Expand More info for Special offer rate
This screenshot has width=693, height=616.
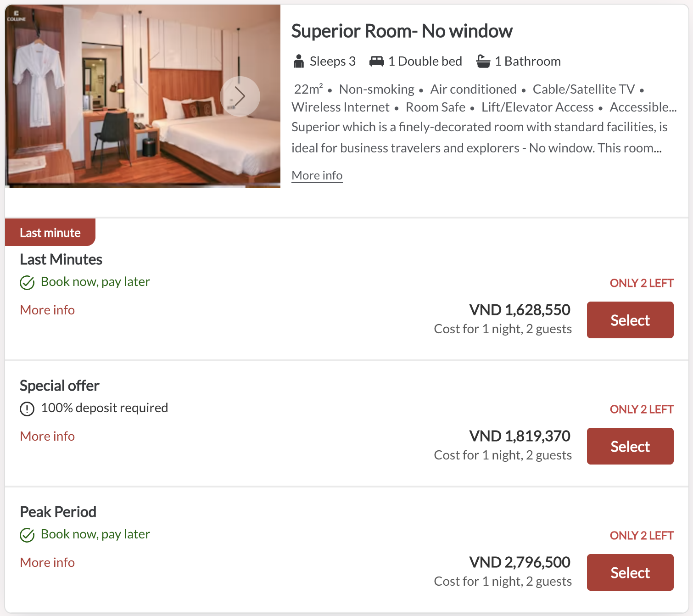point(47,436)
